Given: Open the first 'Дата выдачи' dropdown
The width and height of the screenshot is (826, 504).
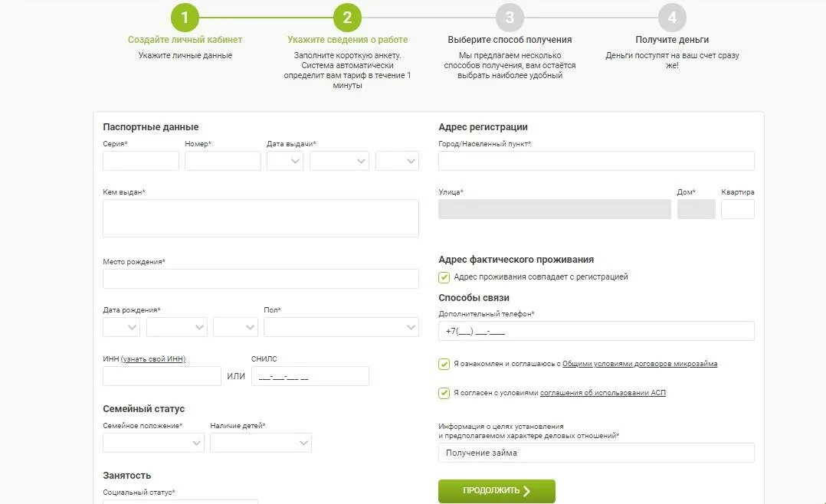Looking at the screenshot, I should (285, 161).
